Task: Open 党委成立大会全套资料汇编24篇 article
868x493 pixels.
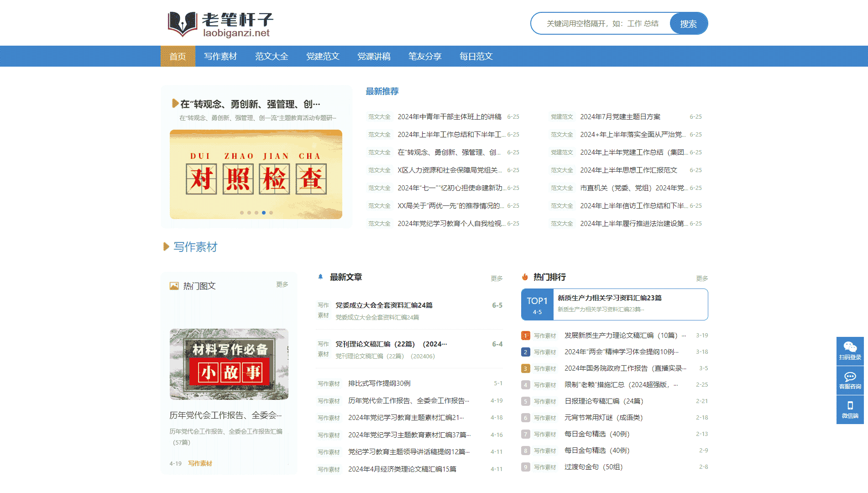Action: pyautogui.click(x=384, y=305)
